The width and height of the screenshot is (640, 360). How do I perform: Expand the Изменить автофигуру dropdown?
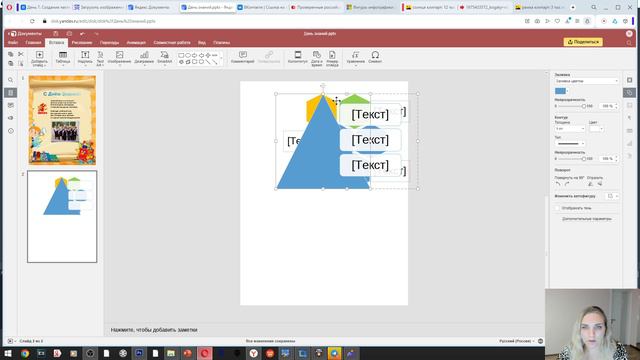coord(612,196)
